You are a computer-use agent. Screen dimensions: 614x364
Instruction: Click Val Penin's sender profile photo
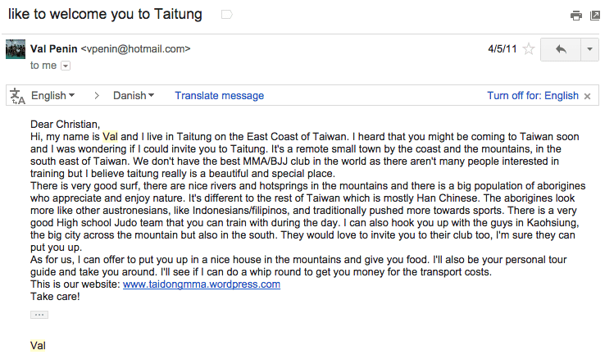pos(16,49)
